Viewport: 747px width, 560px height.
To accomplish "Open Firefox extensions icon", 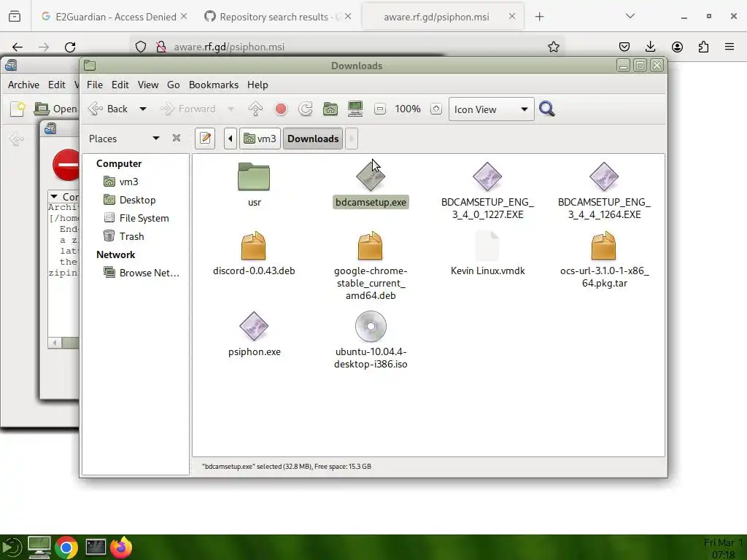I will coord(703,47).
